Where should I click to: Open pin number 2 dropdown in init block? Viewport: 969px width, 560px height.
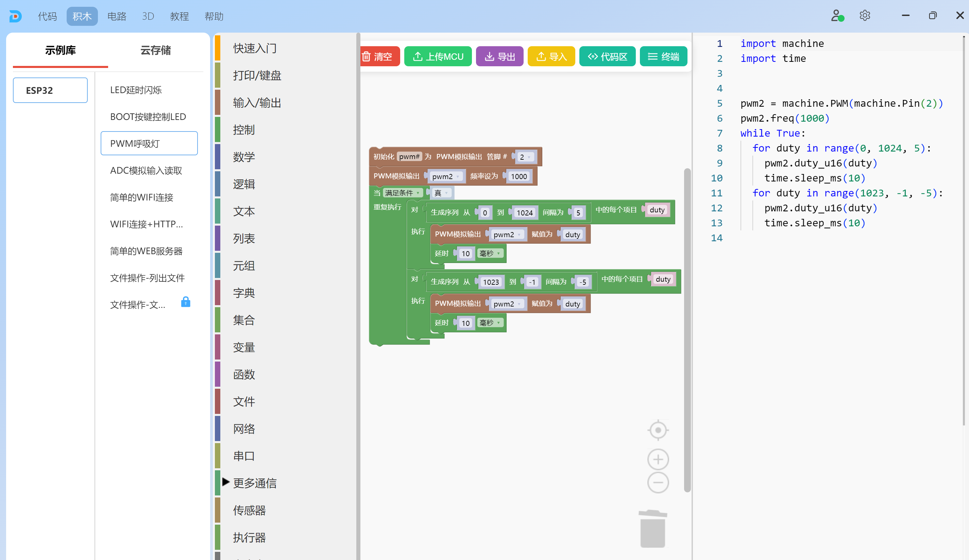pyautogui.click(x=525, y=157)
